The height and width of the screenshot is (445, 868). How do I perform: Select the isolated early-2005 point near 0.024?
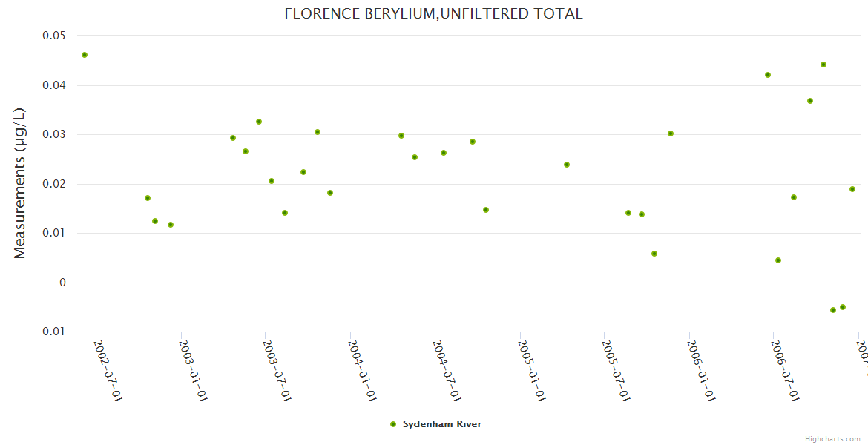(x=567, y=165)
